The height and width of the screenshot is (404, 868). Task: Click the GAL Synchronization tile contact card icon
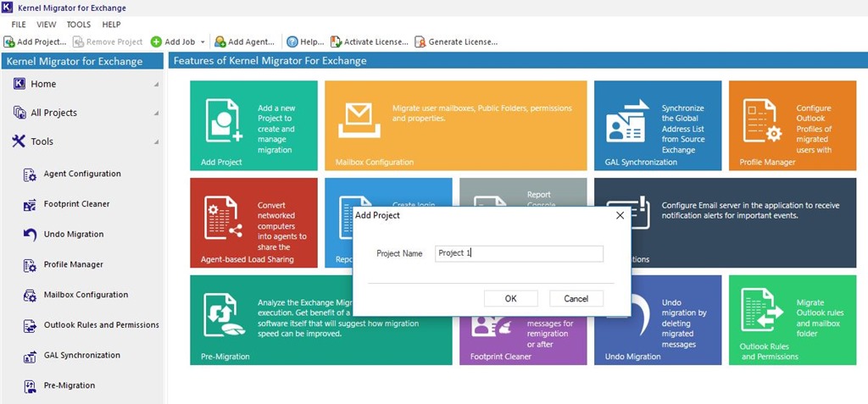(x=628, y=120)
